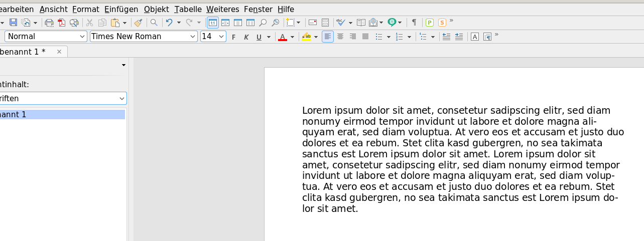The image size is (644, 241).
Task: Click the Save document icon
Action: [13, 23]
